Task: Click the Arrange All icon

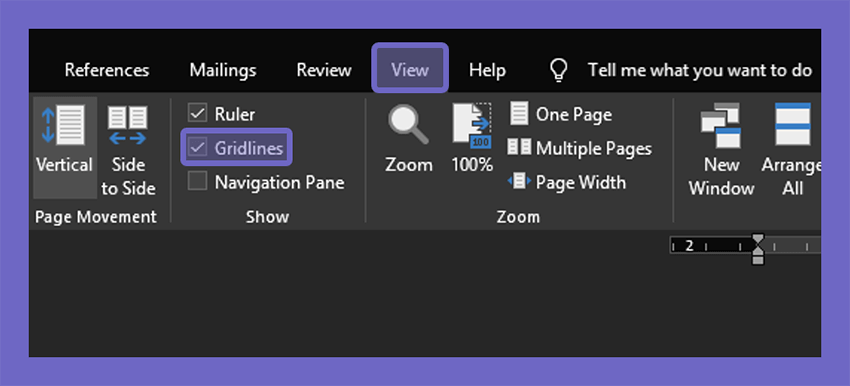Action: click(793, 124)
